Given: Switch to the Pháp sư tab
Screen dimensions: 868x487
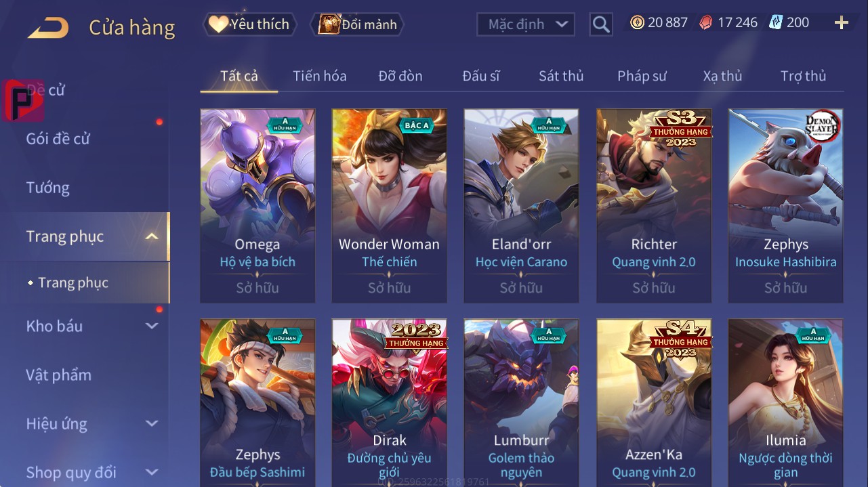Looking at the screenshot, I should coord(642,76).
